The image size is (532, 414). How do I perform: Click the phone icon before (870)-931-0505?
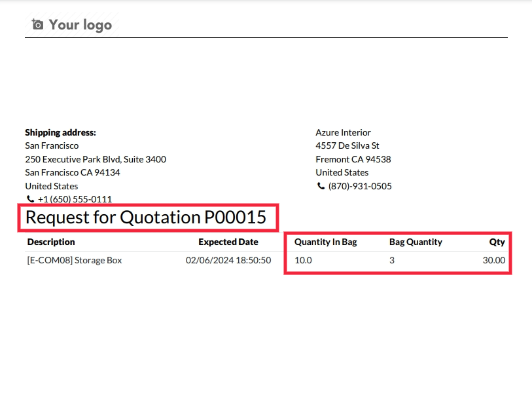[321, 186]
